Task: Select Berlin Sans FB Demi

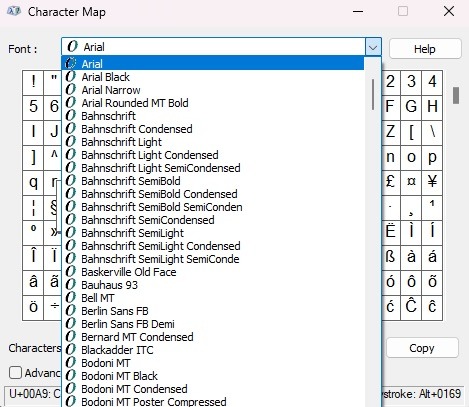Action: pos(213,324)
